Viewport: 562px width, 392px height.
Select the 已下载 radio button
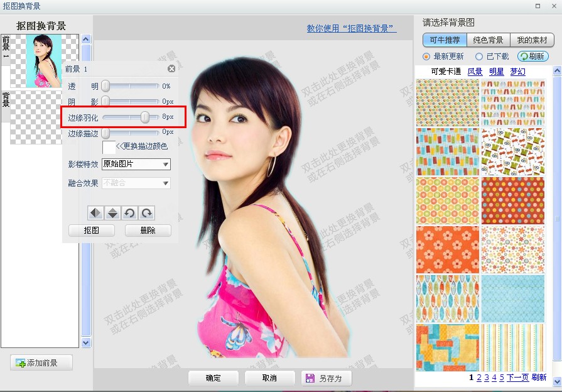point(479,57)
